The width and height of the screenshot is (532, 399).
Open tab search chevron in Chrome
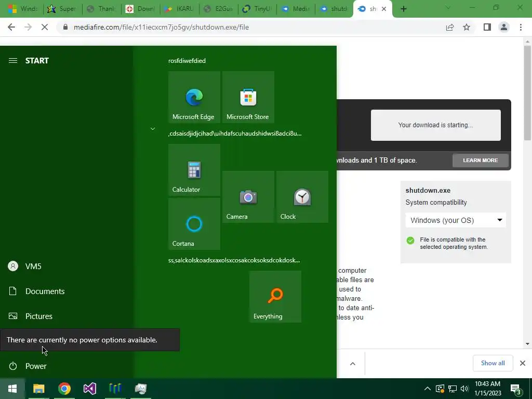pos(448,8)
